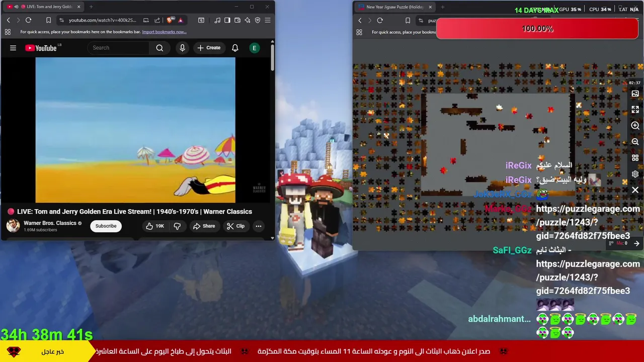Open the Brave Shields lion icon
The image size is (644, 362).
click(170, 20)
